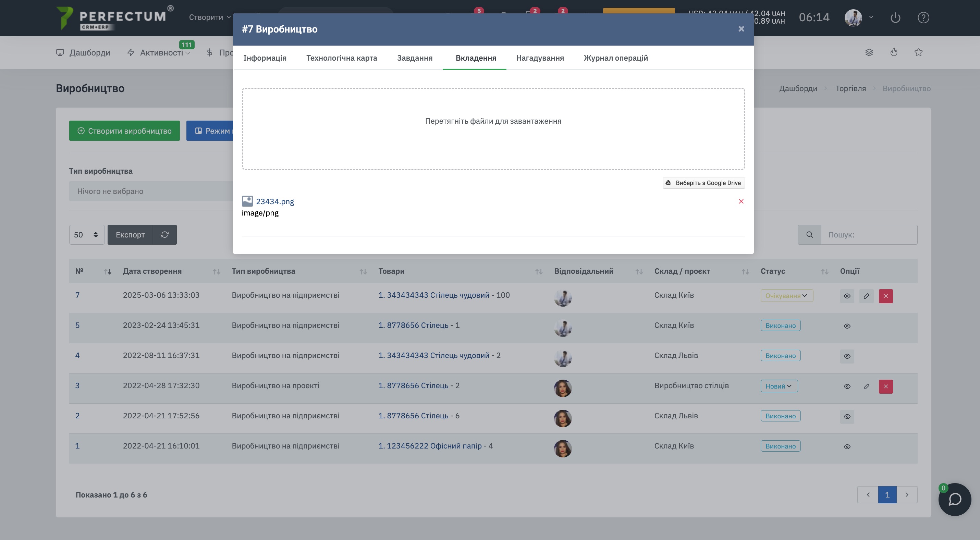Go to Дашборди in the breadcrumb
980x540 pixels.
pyautogui.click(x=798, y=88)
